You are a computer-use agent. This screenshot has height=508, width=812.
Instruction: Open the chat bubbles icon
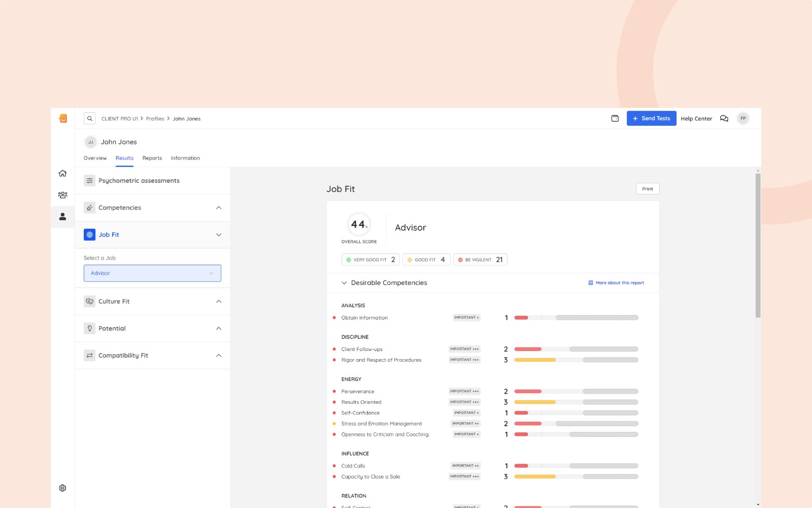point(724,118)
